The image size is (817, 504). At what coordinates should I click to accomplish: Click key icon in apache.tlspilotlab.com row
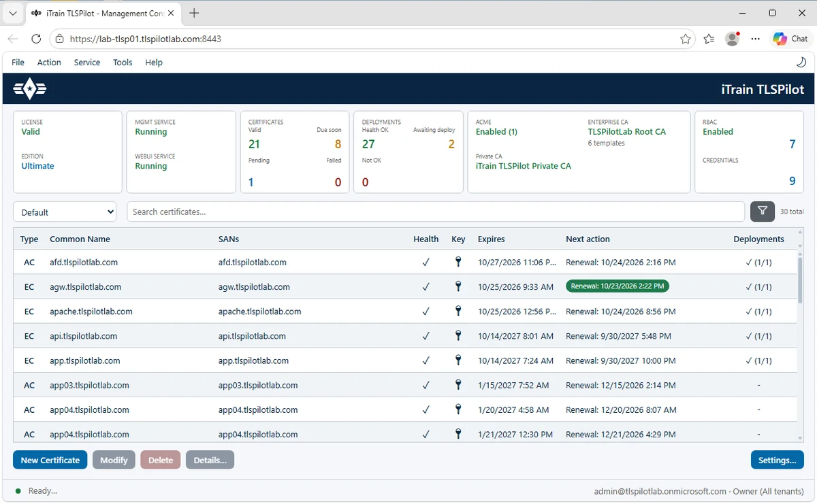click(x=458, y=311)
